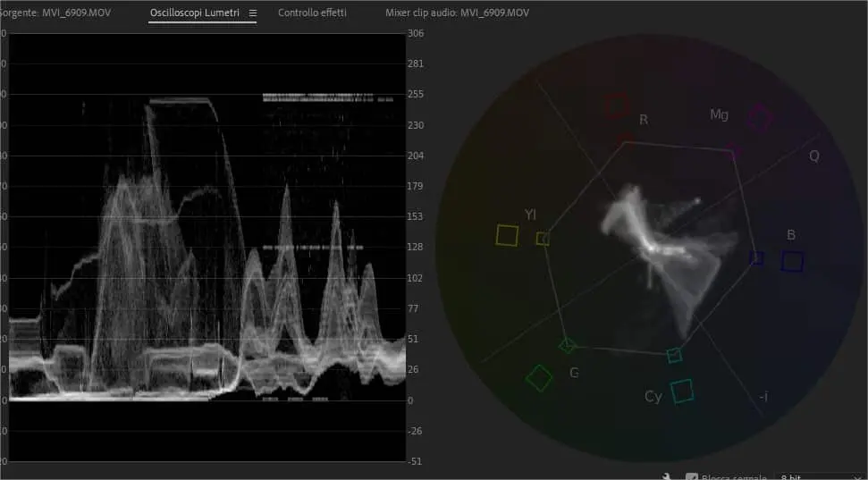Click the Q axis label on vectorscope
Screen dimensions: 868x480
(814, 156)
